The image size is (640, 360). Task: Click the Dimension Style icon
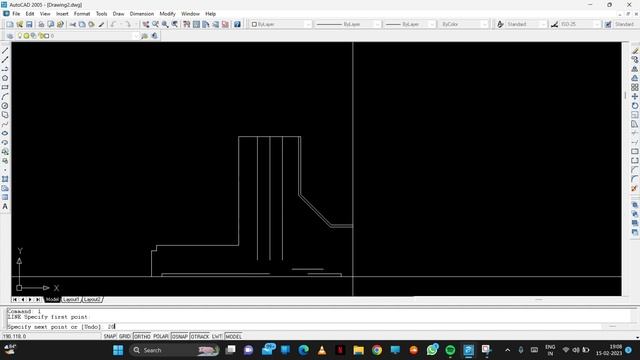point(554,24)
